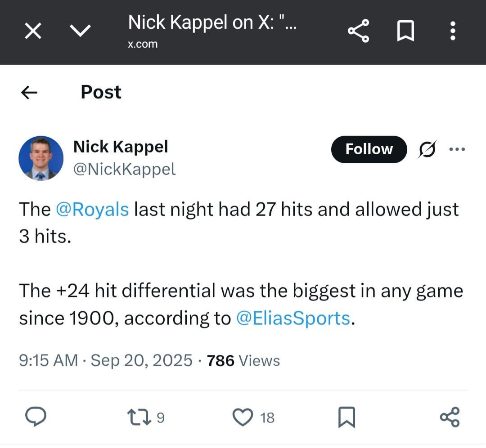Close the page with the X icon

click(x=33, y=31)
